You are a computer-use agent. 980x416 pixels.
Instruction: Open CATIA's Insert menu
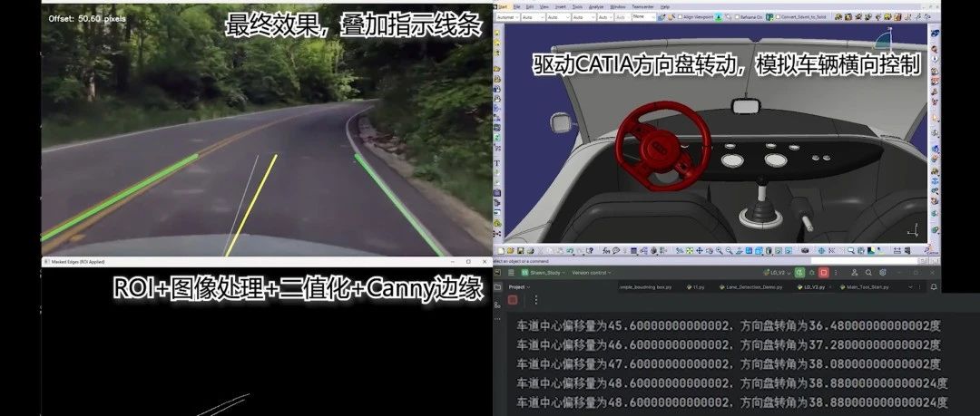(x=561, y=6)
